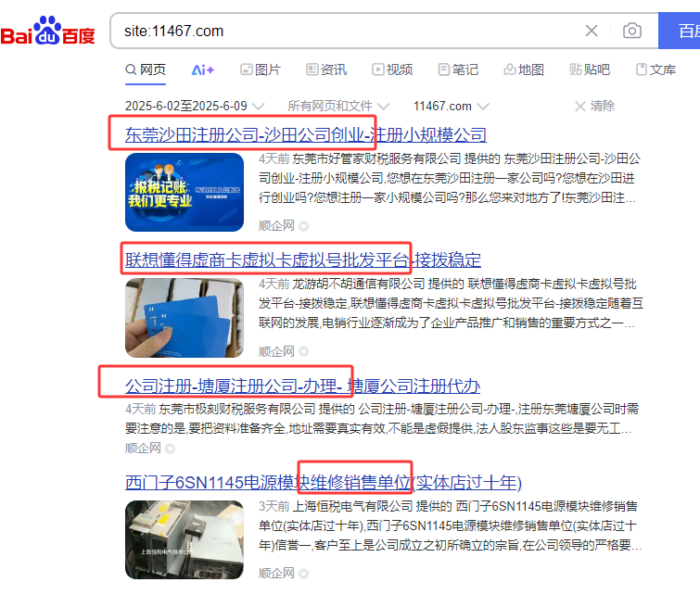The image size is (700, 595).
Task: Click the search field containing site:11467.com
Action: pos(349,31)
